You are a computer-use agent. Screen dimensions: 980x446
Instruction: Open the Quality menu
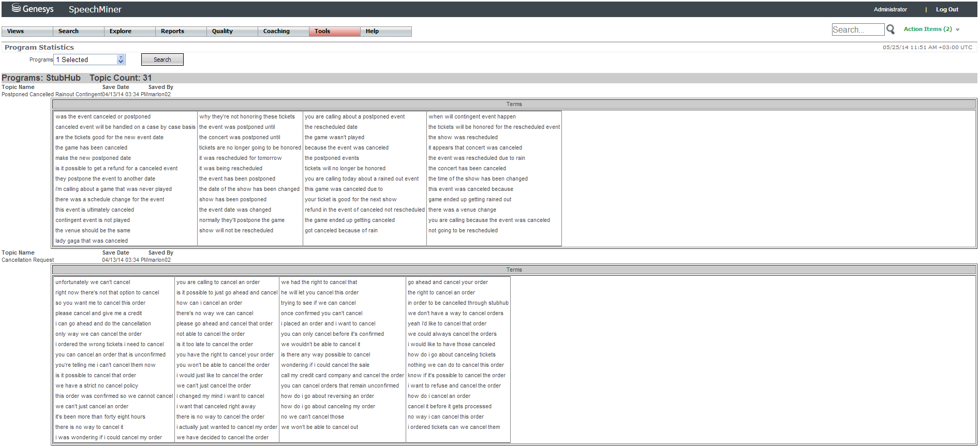[222, 32]
